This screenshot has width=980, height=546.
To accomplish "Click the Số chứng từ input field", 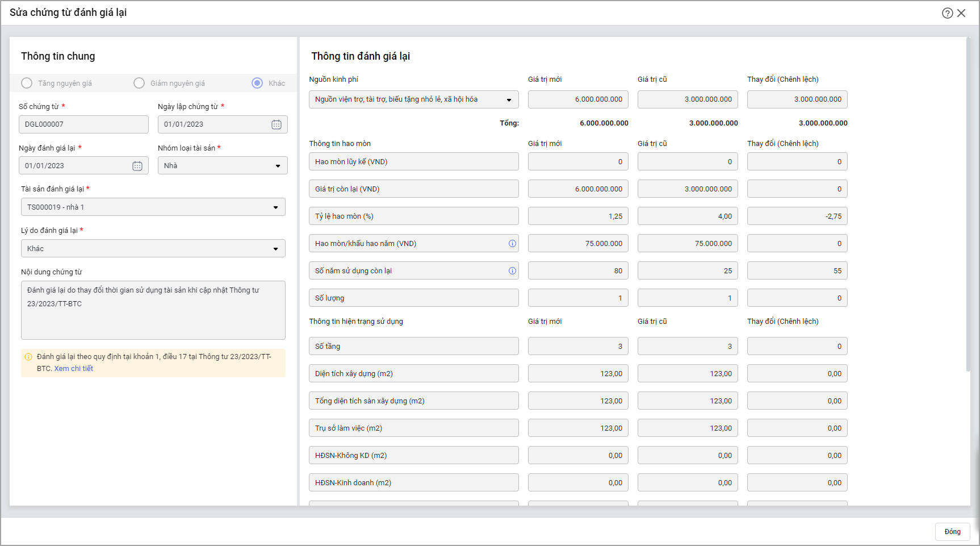I will (83, 124).
